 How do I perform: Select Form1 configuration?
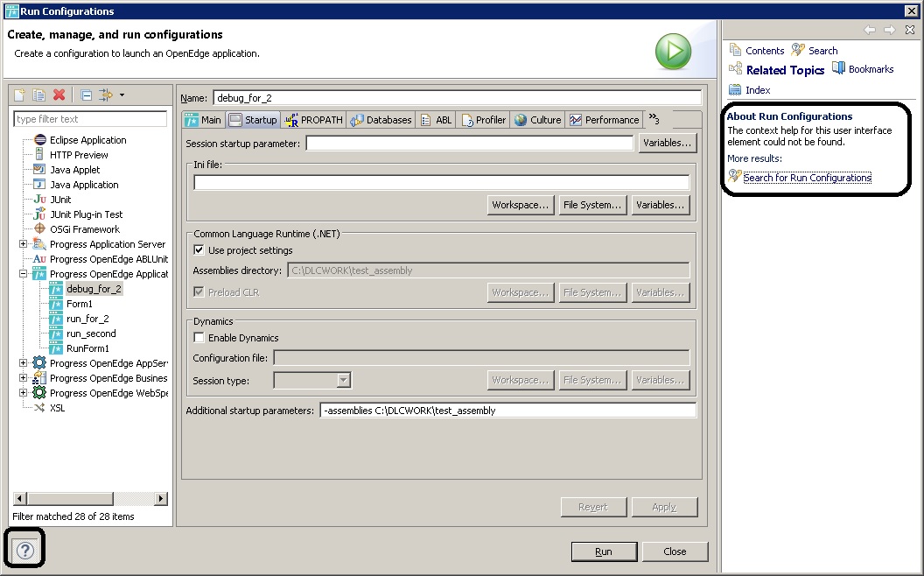pyautogui.click(x=80, y=304)
